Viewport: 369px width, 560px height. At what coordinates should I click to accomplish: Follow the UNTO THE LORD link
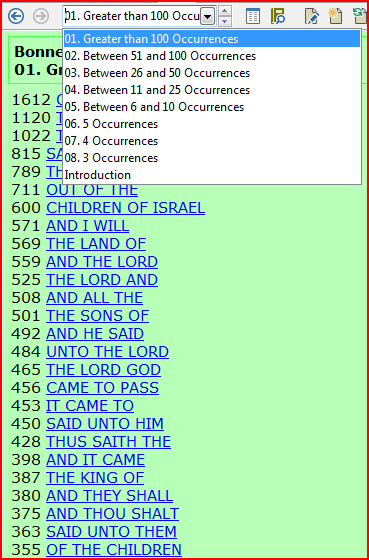tap(107, 352)
